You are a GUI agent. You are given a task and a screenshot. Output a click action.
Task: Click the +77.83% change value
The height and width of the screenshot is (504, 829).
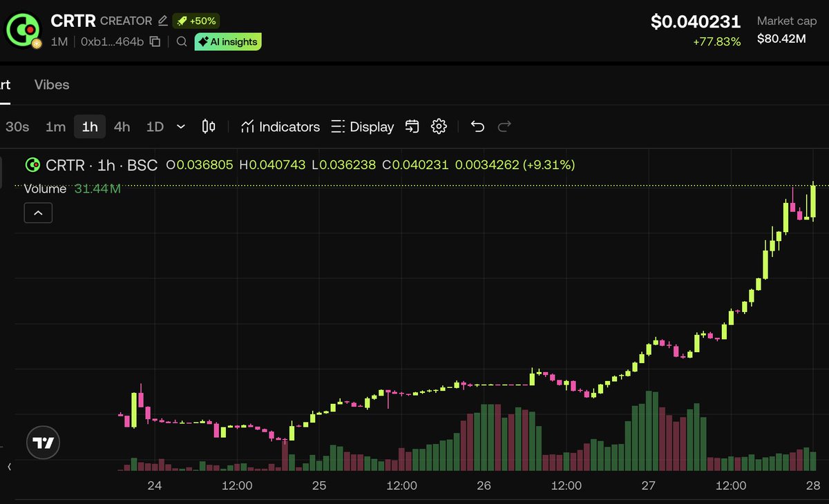click(x=717, y=42)
